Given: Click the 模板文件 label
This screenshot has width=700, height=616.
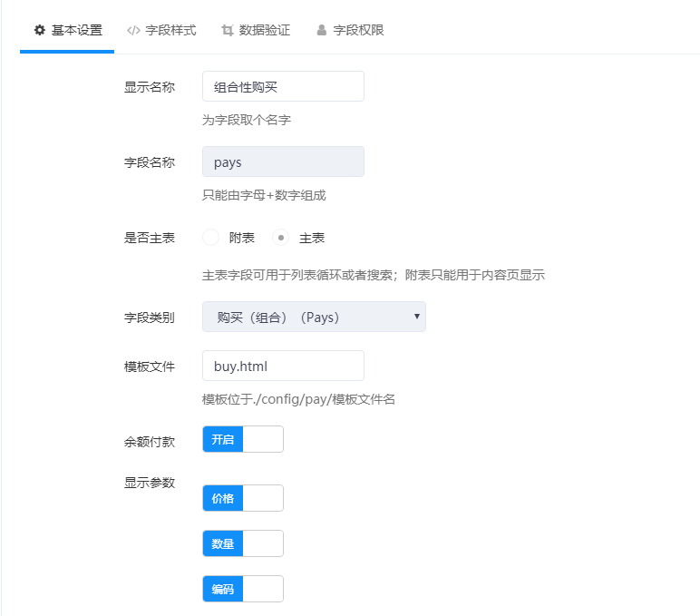Looking at the screenshot, I should click(x=149, y=367).
